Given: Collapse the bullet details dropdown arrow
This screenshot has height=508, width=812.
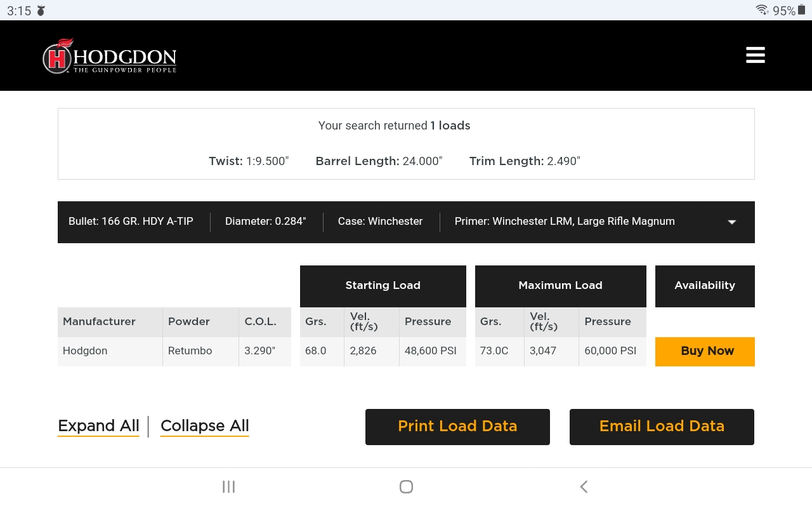Looking at the screenshot, I should (731, 222).
